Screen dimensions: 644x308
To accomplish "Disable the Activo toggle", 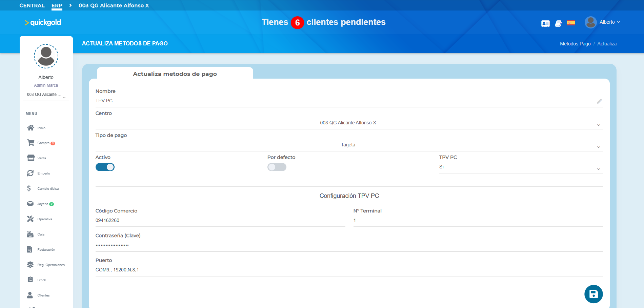I will point(105,167).
